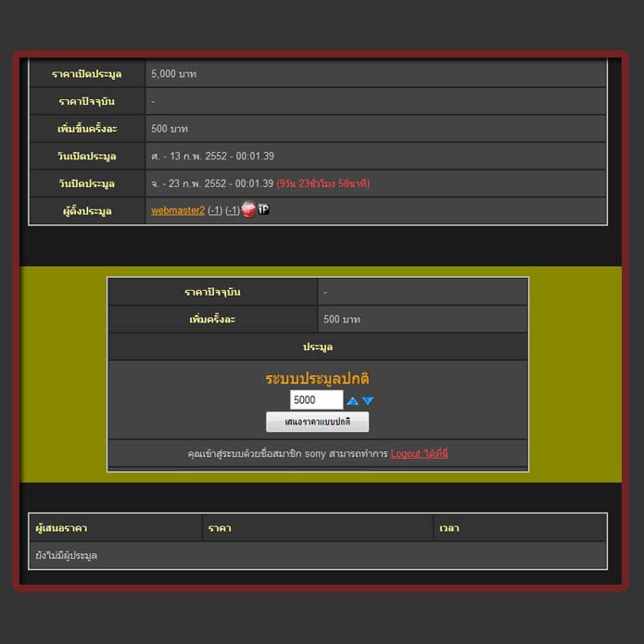Screen dimensions: 644x644
Task: Open the webmaster2 profile link
Action: coord(177,210)
